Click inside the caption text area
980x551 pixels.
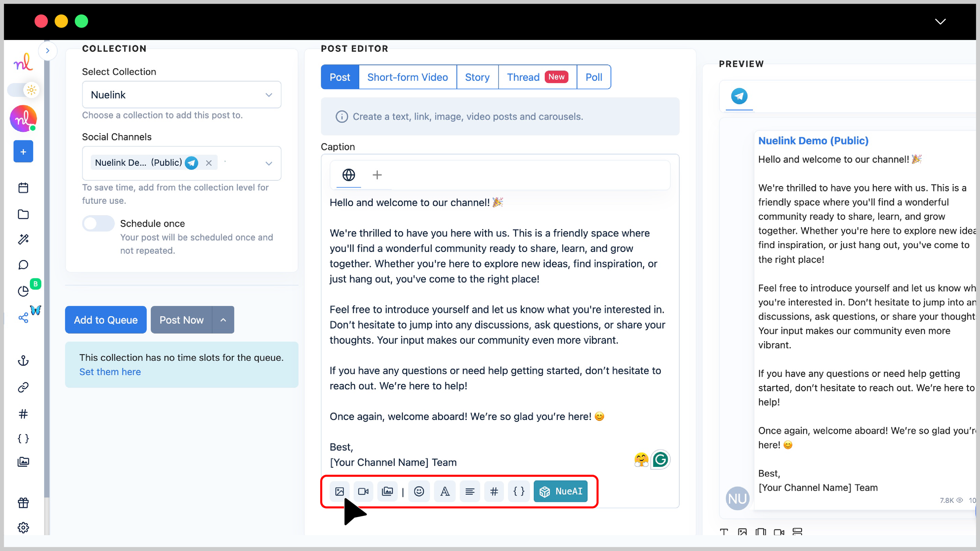[500, 333]
